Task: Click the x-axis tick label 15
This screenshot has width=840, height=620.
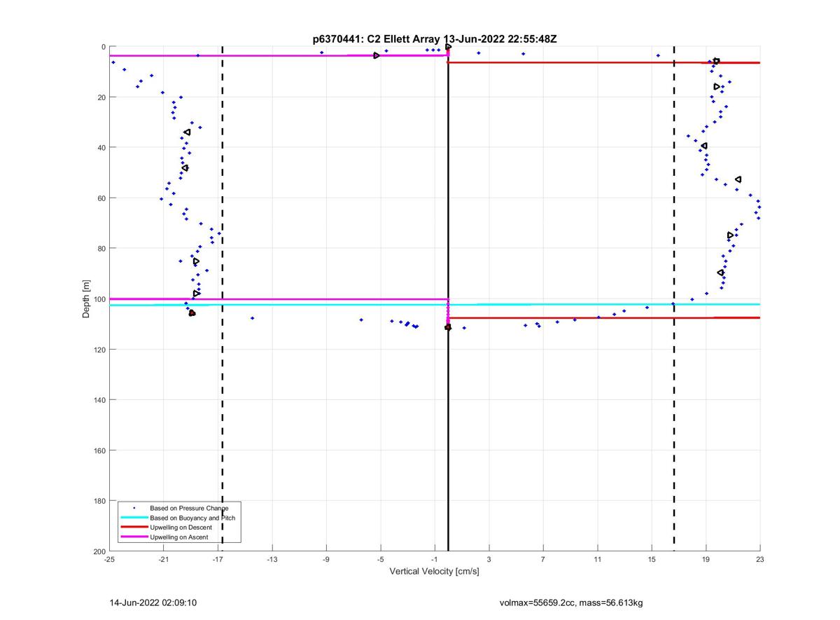Action: pyautogui.click(x=652, y=560)
